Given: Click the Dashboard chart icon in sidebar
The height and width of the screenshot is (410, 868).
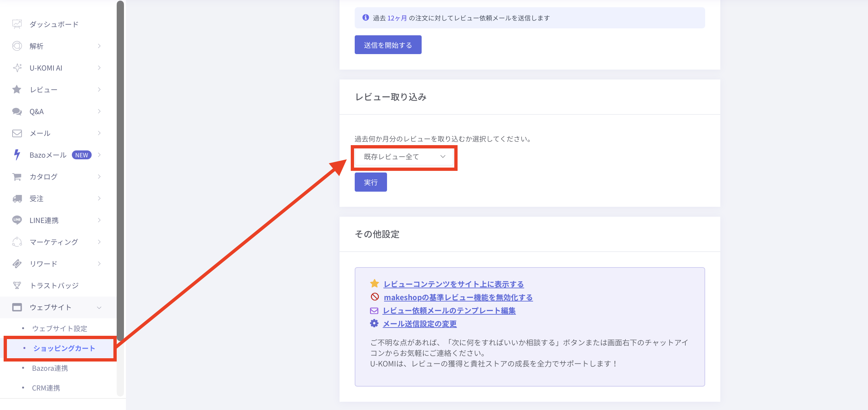Looking at the screenshot, I should (x=17, y=24).
